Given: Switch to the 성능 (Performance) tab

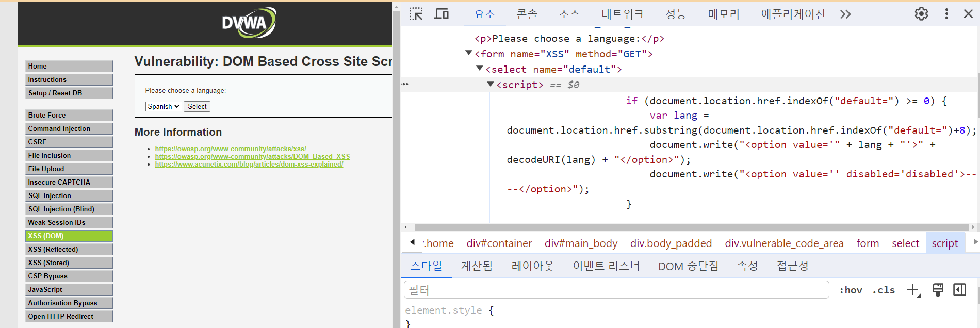Looking at the screenshot, I should tap(676, 14).
